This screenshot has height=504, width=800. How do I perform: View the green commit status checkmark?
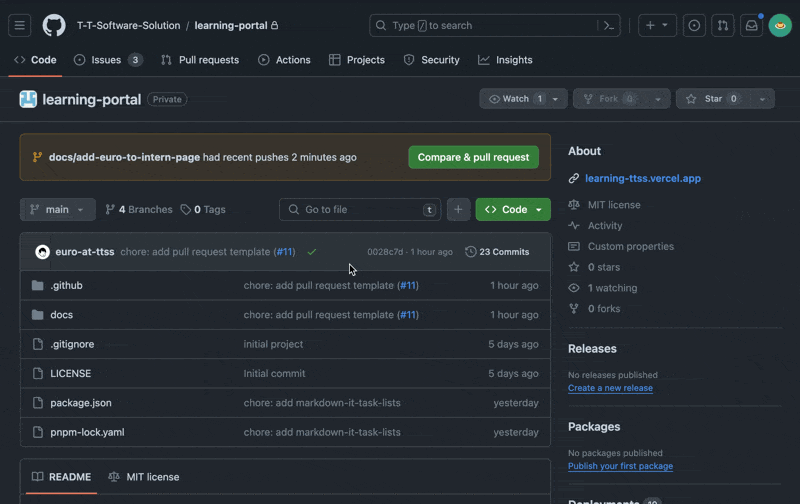(x=312, y=252)
